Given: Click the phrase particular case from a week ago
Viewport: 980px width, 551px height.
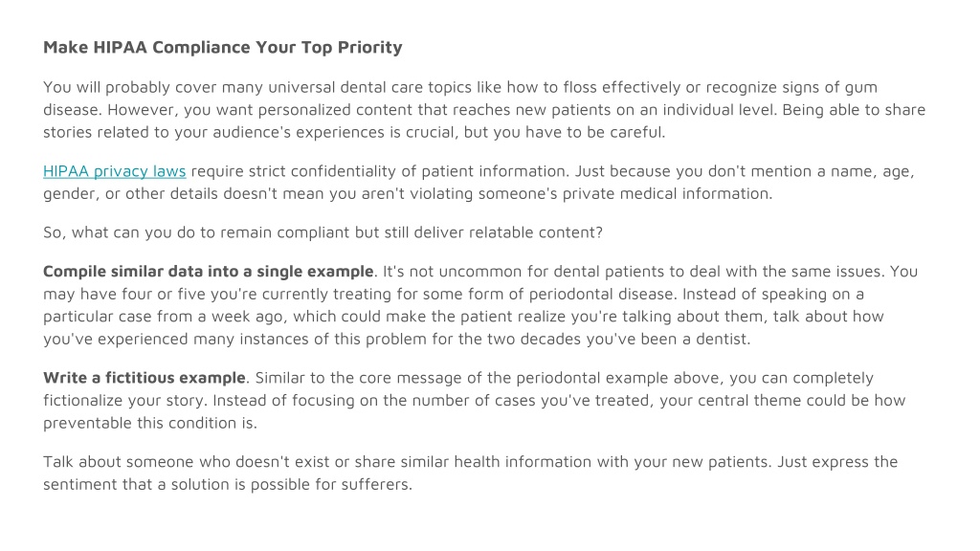Looking at the screenshot, I should click(x=165, y=317).
